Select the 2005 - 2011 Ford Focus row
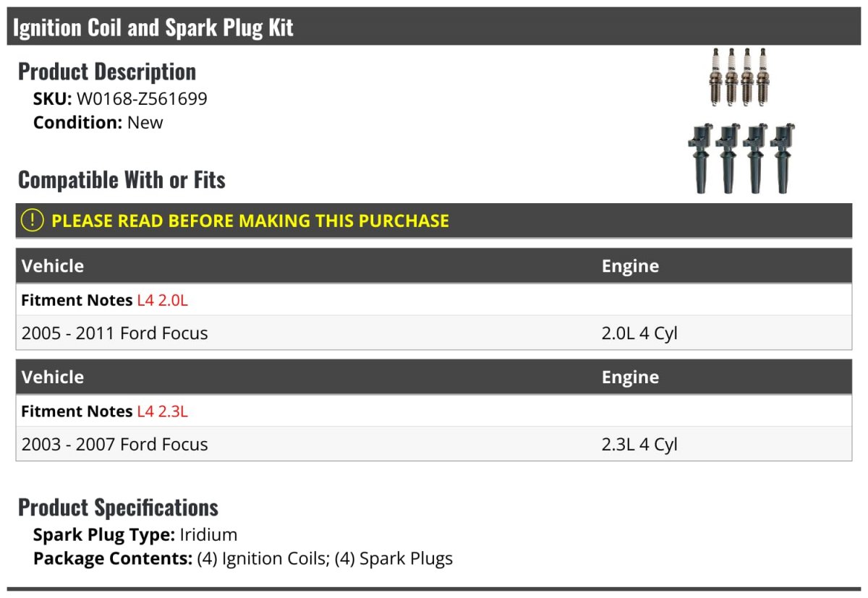 pos(115,333)
